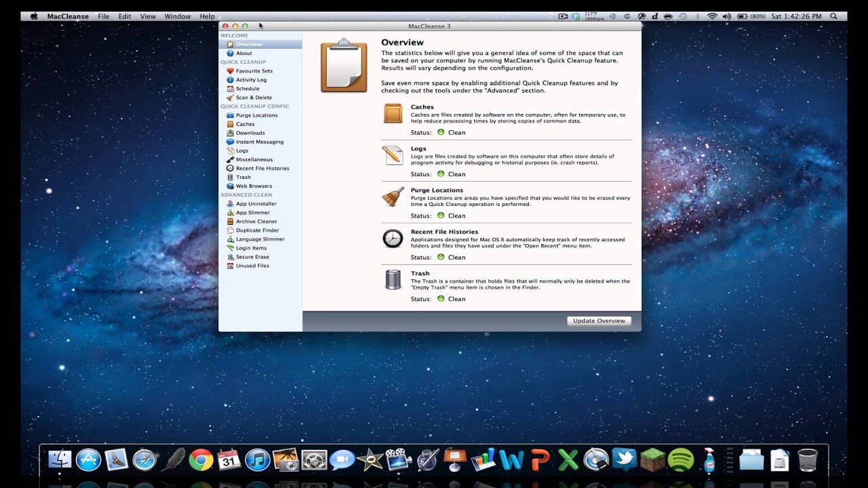Click the volume icon in menu bar
The height and width of the screenshot is (488, 868).
tap(728, 16)
